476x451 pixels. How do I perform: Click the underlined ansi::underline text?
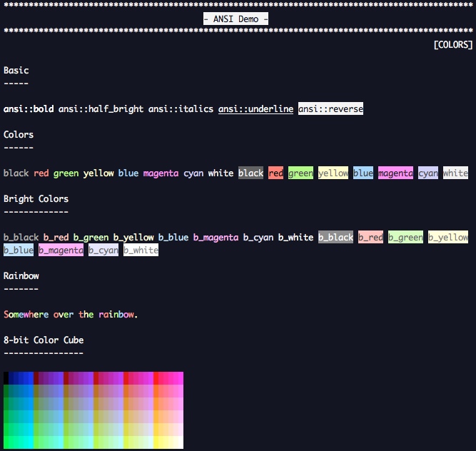pos(256,109)
